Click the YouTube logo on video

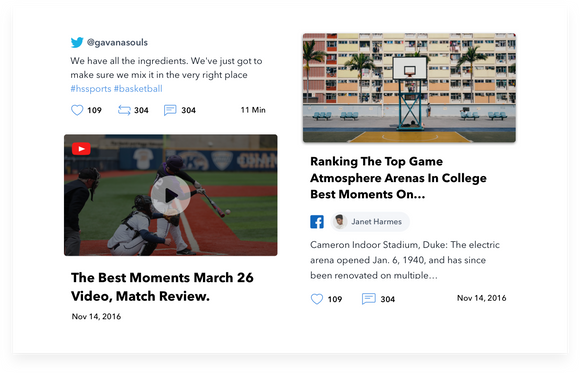(x=81, y=149)
